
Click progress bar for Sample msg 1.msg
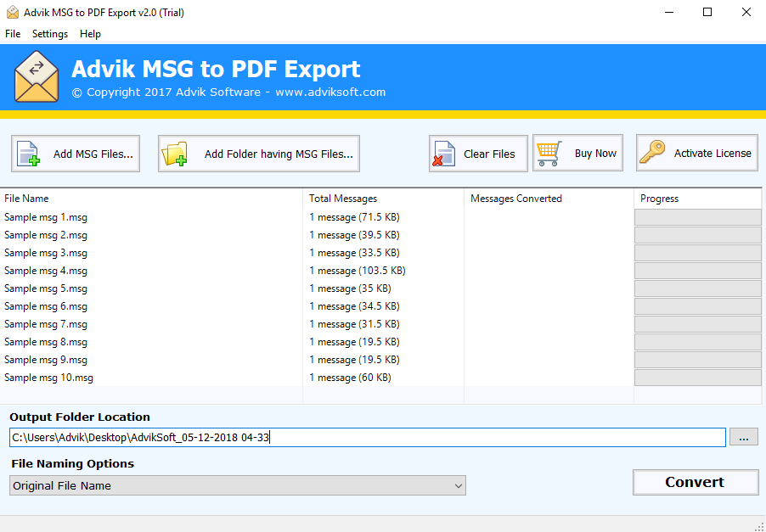coord(697,217)
